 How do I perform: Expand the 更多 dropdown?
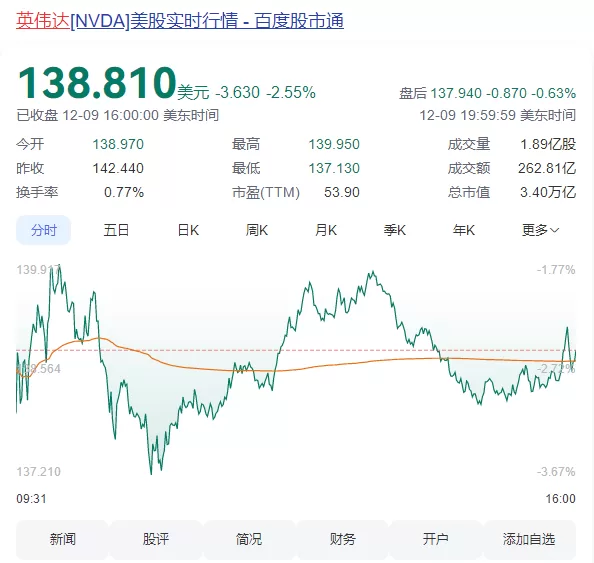click(540, 230)
